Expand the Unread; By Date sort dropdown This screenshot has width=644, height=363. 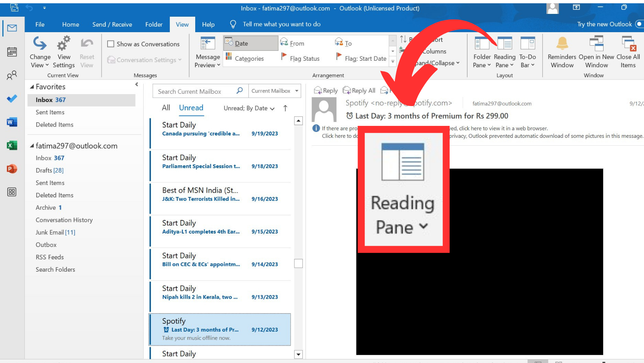[x=249, y=108]
